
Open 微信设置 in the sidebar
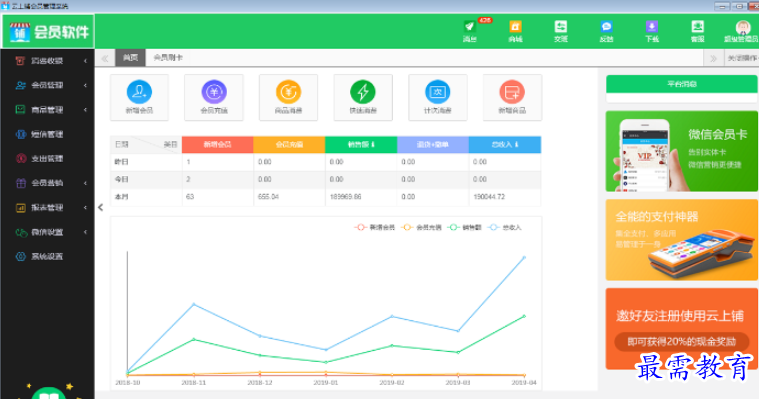click(47, 232)
